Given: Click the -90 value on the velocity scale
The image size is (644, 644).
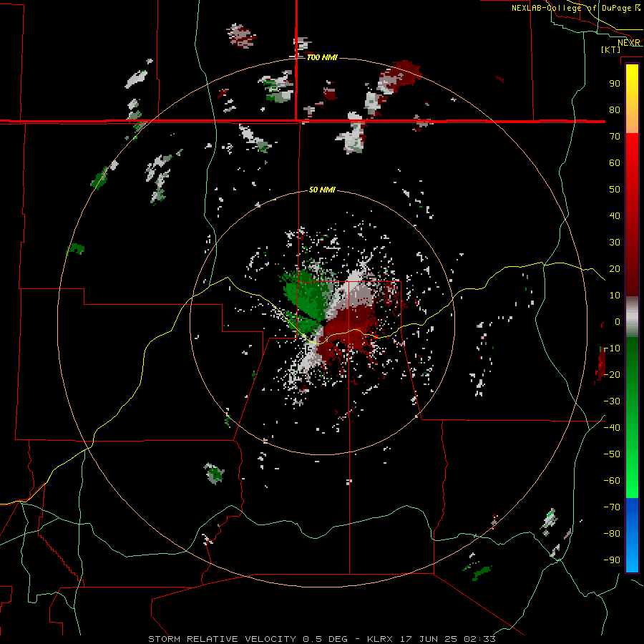Looking at the screenshot, I should point(612,560).
